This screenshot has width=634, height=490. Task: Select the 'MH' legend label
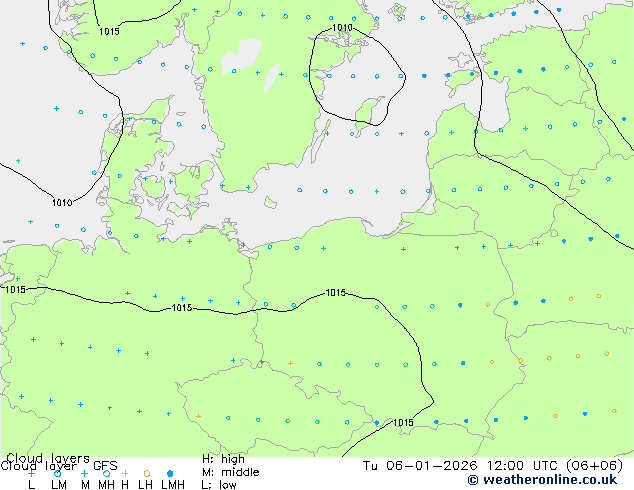[x=106, y=484]
